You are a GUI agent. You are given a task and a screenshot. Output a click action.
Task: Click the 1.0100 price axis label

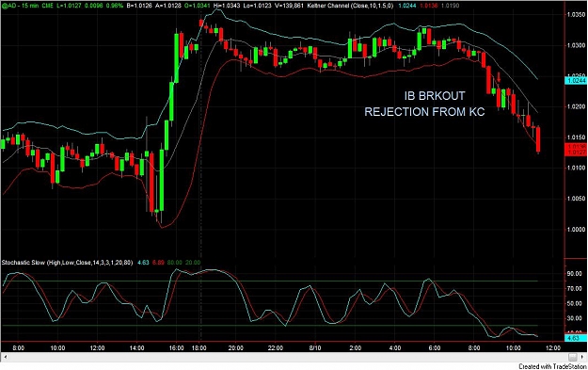576,168
